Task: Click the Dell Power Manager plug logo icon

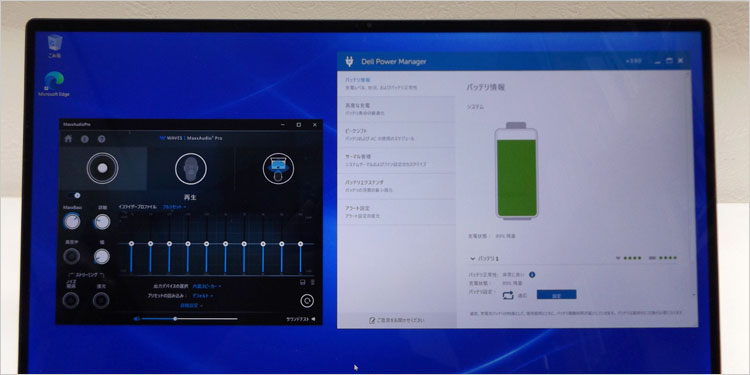Action: 350,61
